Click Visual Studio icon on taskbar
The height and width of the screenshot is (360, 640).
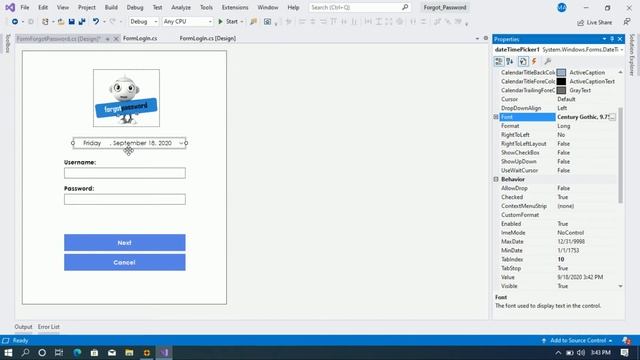164,353
